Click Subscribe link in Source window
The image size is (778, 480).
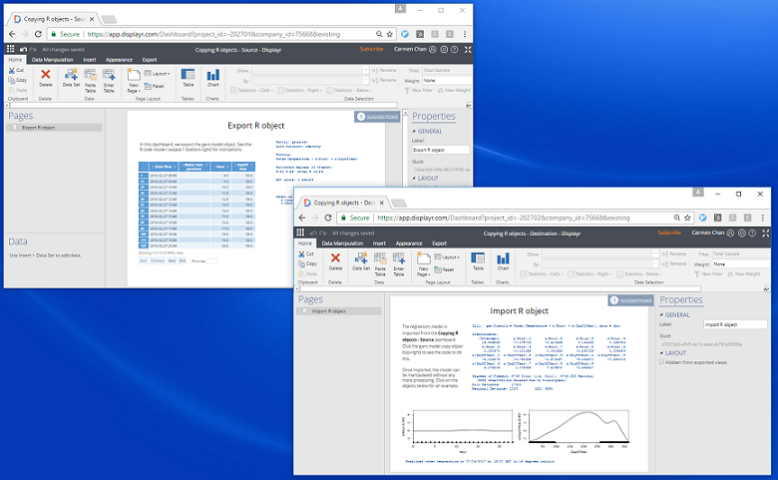point(371,49)
